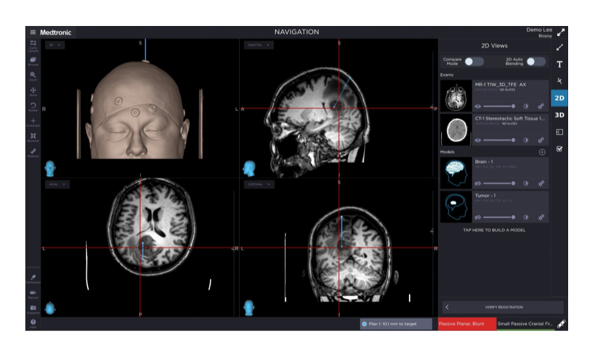The width and height of the screenshot is (596, 364).
Task: Go to VERIFY REGISTRATION step
Action: click(x=503, y=307)
